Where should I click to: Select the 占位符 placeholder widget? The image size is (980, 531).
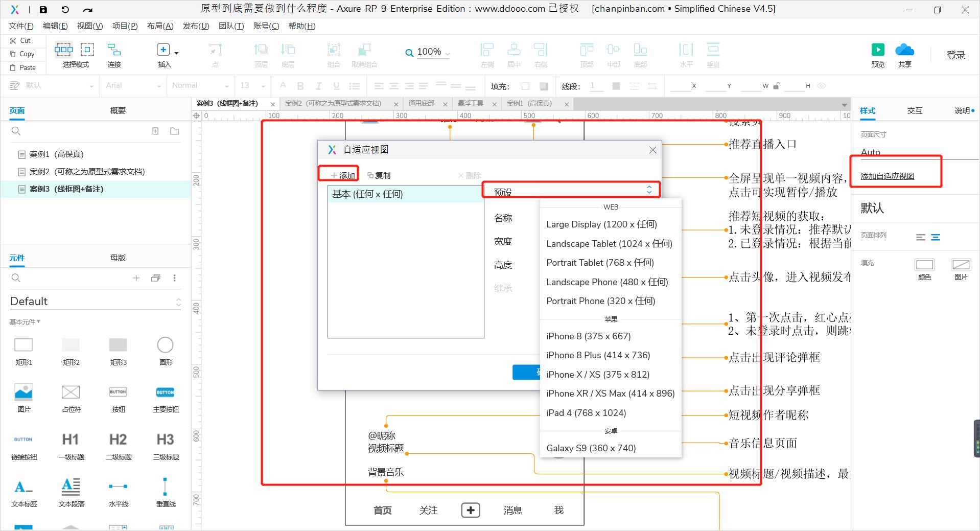[x=71, y=399]
